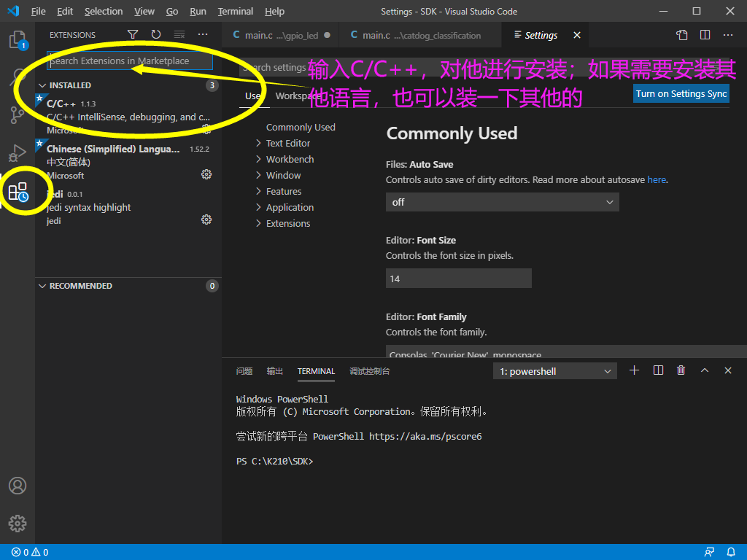Select Commonly Used settings category
The width and height of the screenshot is (747, 560).
click(301, 127)
